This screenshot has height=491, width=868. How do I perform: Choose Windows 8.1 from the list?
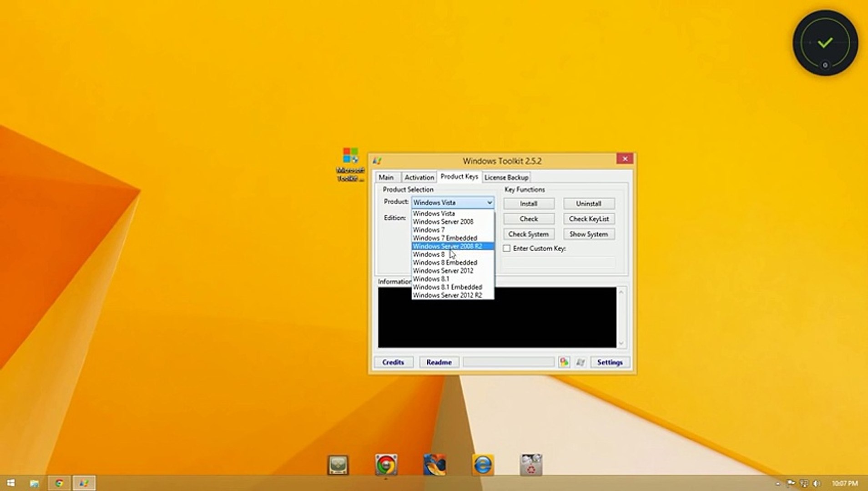point(453,279)
